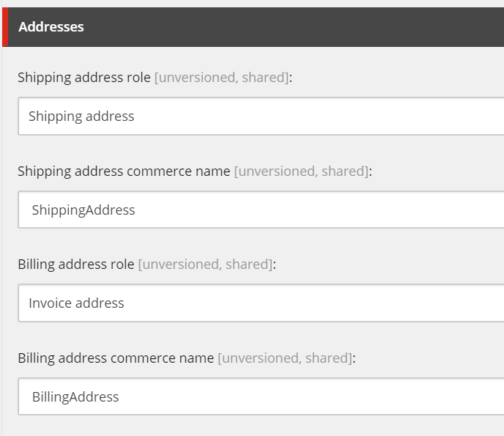Click empty area of dark Addresses header bar
Viewport: 504px width, 436px height.
(x=289, y=27)
